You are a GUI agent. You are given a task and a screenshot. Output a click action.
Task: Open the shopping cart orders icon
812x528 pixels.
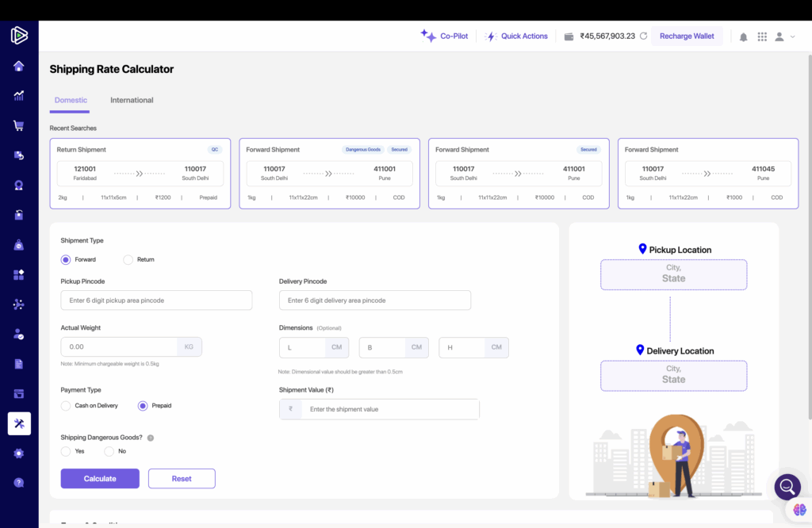click(x=19, y=125)
